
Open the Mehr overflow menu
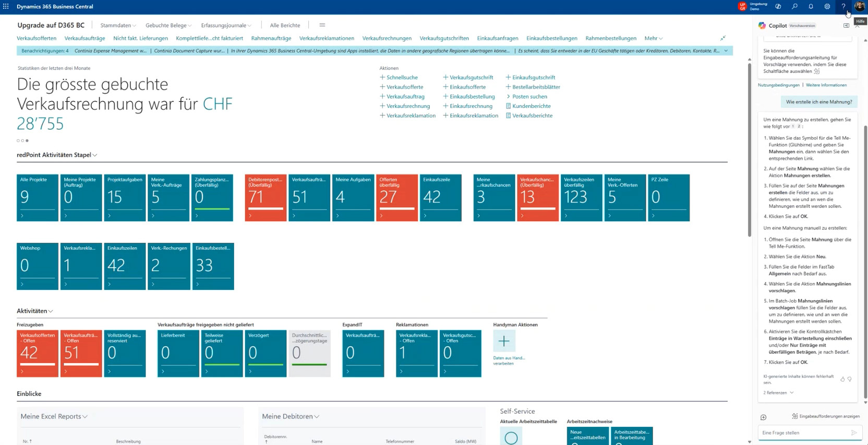(653, 38)
